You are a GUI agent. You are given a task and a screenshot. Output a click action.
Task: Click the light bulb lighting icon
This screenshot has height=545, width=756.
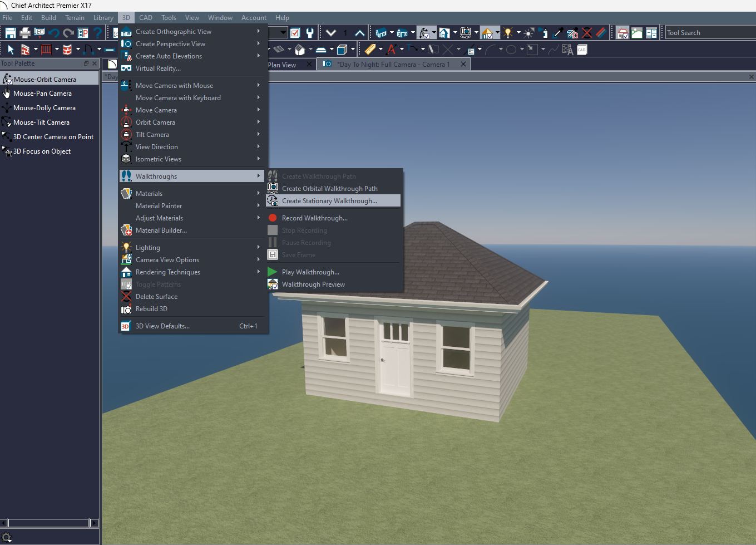tap(507, 33)
